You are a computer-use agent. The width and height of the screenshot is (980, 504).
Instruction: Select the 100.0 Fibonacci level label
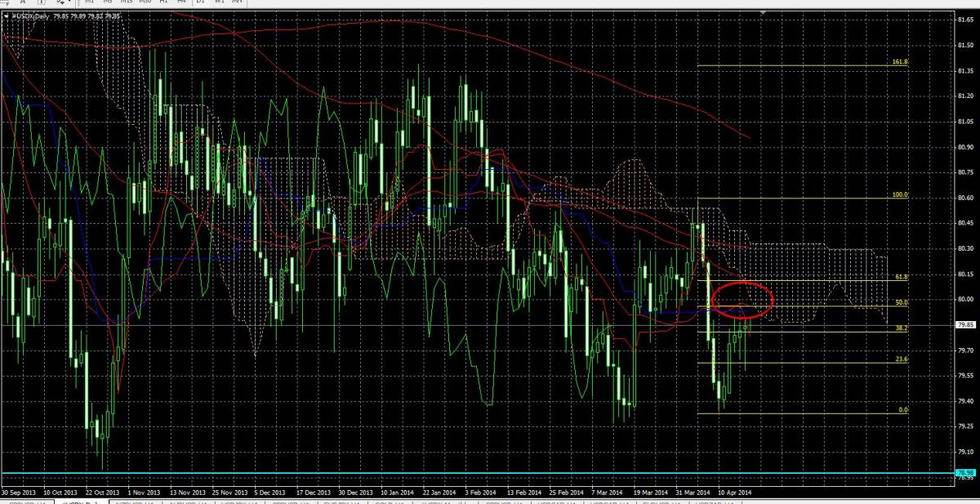(x=901, y=195)
